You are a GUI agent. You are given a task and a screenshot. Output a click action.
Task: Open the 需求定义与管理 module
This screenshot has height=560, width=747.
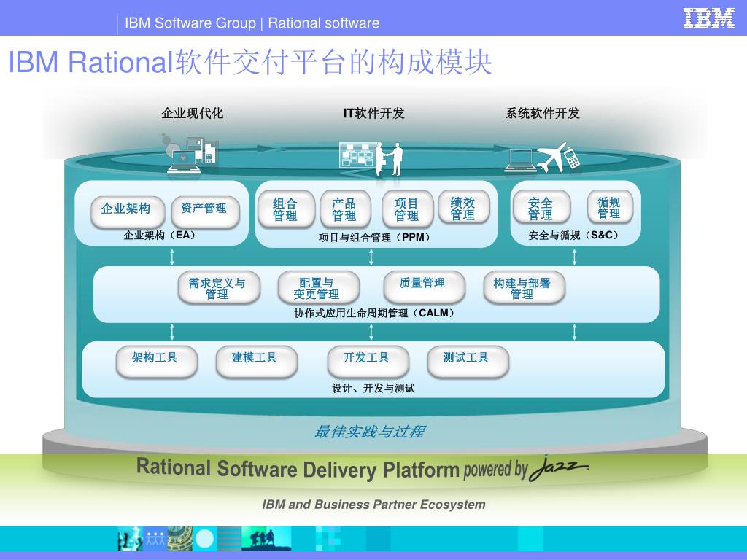pos(218,287)
